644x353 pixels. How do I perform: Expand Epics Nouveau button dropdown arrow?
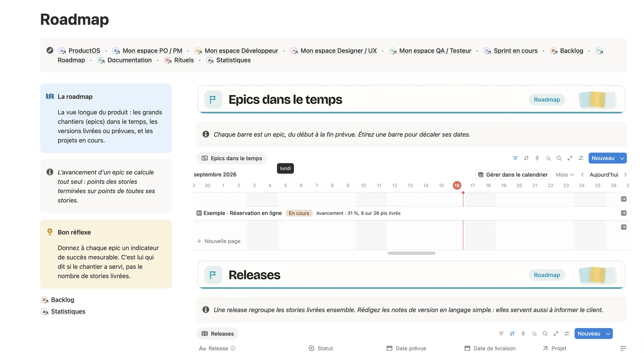[x=622, y=158]
